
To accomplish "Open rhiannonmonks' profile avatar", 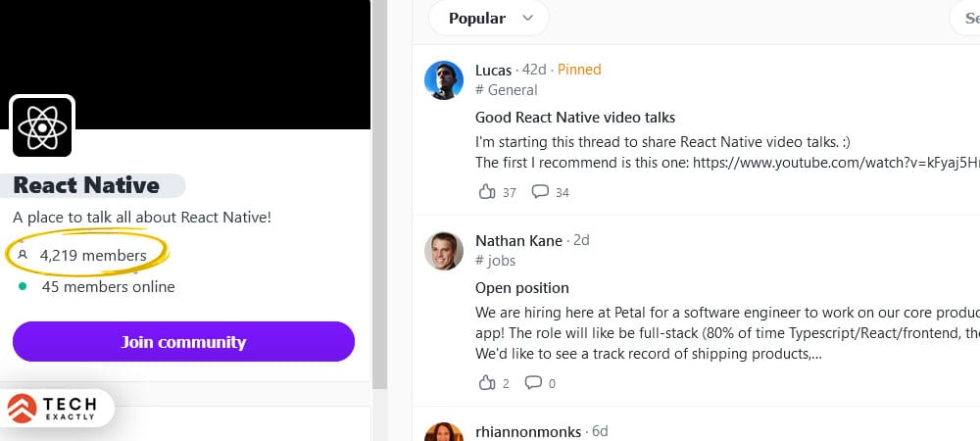I will coord(444,432).
